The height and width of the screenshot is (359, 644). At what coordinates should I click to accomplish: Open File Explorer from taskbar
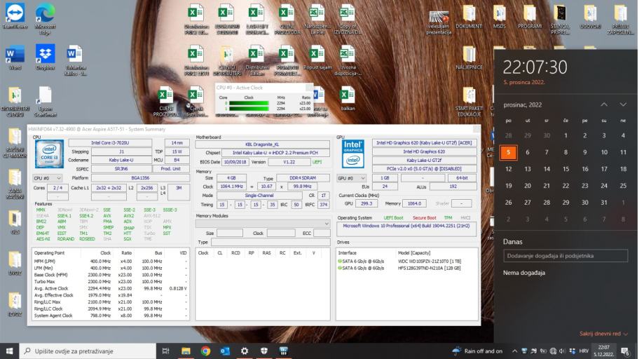(186, 351)
